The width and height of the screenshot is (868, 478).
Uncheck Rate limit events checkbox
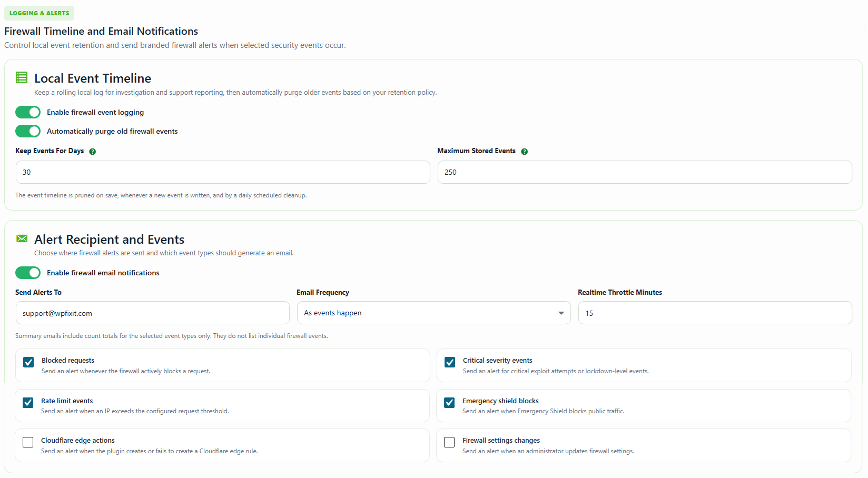[x=28, y=403]
